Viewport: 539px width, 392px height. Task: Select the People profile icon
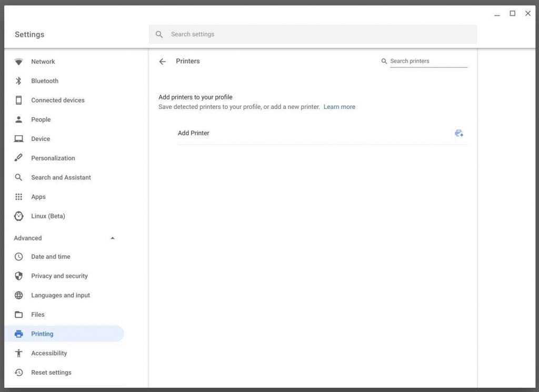tap(19, 119)
